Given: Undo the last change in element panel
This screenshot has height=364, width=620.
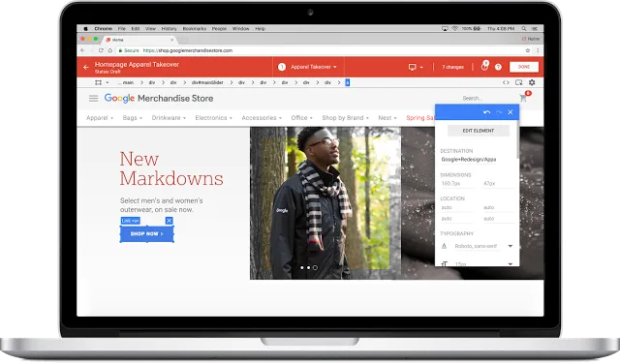Looking at the screenshot, I should 486,112.
